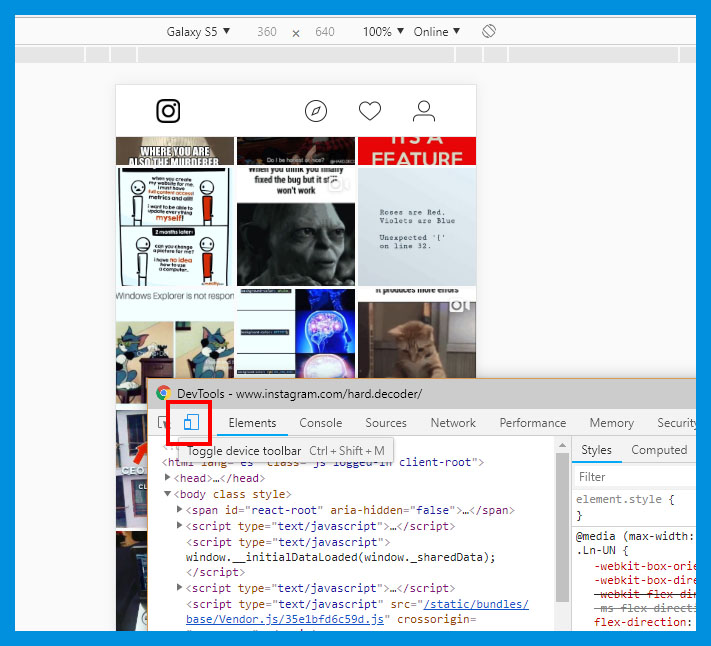
Task: Expand the head element node
Action: [x=167, y=478]
